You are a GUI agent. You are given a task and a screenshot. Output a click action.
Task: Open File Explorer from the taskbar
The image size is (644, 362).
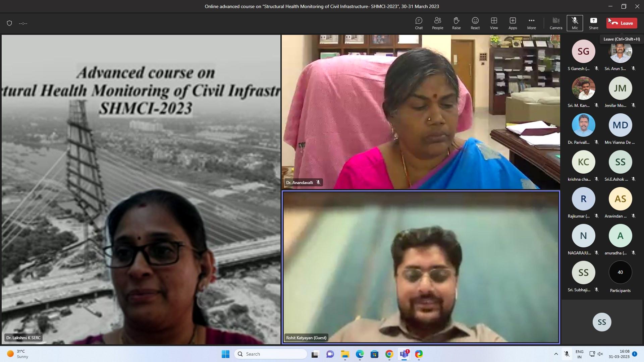[x=345, y=354]
